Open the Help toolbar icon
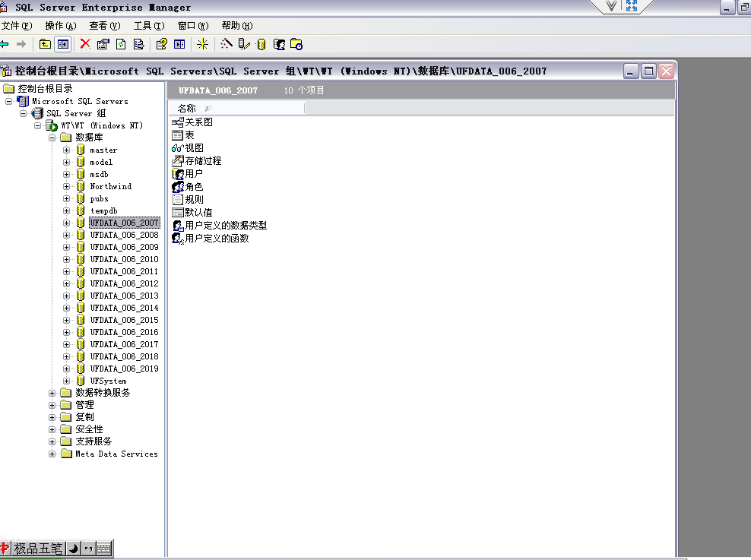This screenshot has height=560, width=751. point(161,45)
